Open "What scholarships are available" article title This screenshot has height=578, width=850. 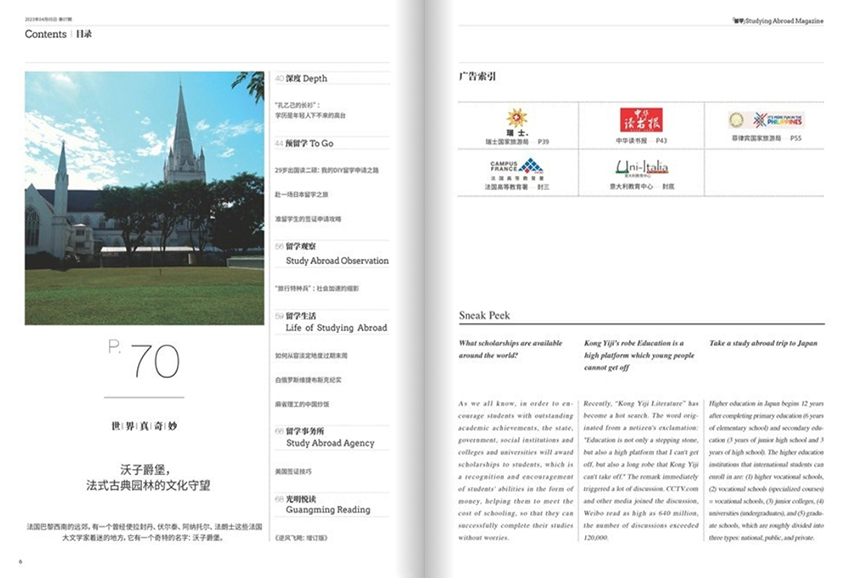[x=510, y=349]
